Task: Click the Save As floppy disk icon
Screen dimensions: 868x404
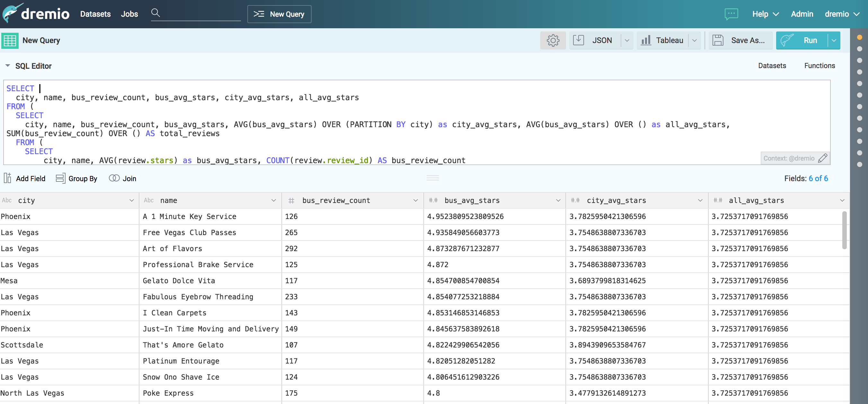Action: [718, 40]
